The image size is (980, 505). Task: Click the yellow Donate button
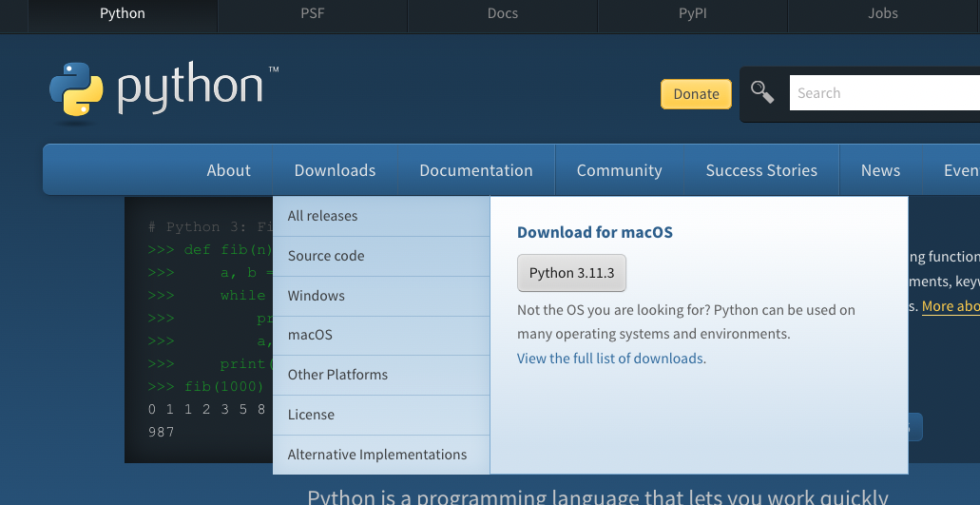click(696, 94)
